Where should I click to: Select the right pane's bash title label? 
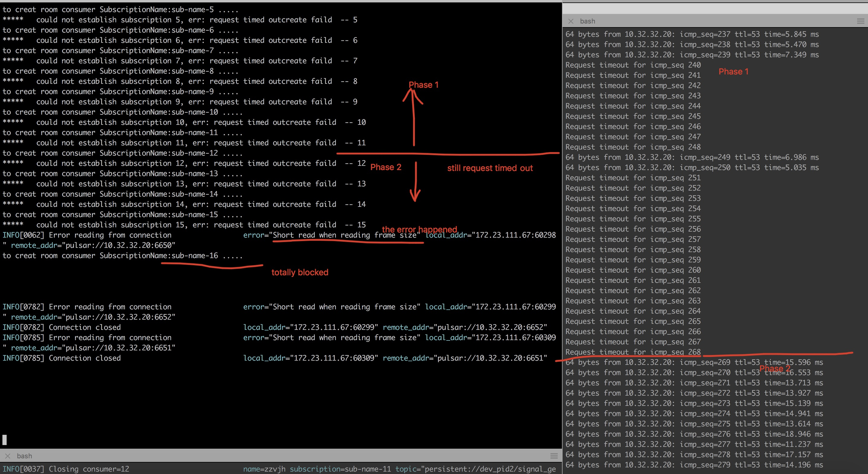[x=587, y=21]
